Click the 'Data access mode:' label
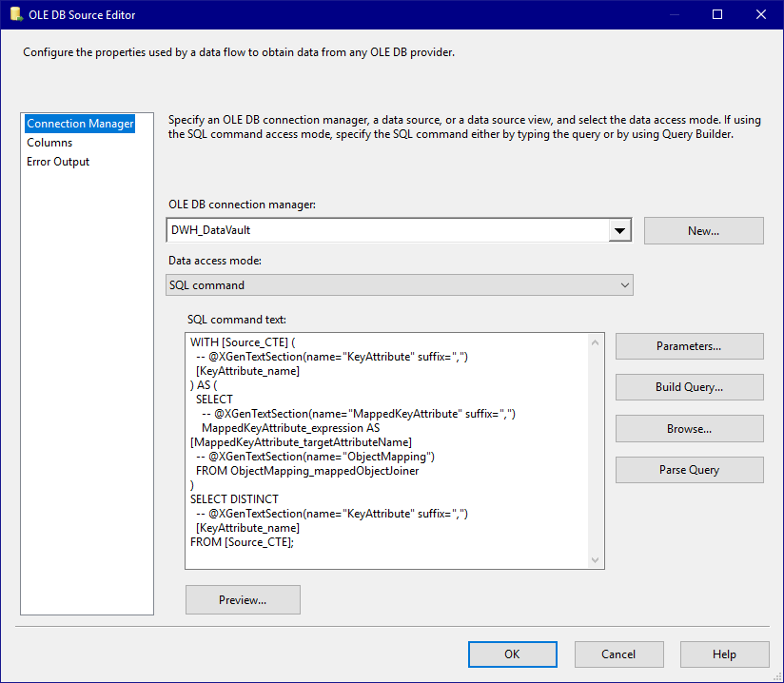The image size is (784, 683). [215, 261]
